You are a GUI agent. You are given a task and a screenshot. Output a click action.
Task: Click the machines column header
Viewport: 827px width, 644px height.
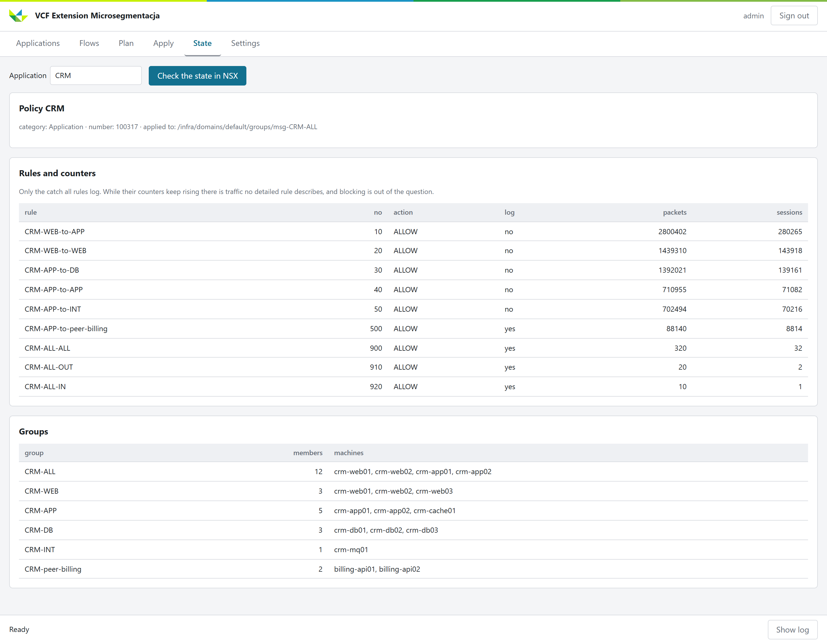coord(348,453)
